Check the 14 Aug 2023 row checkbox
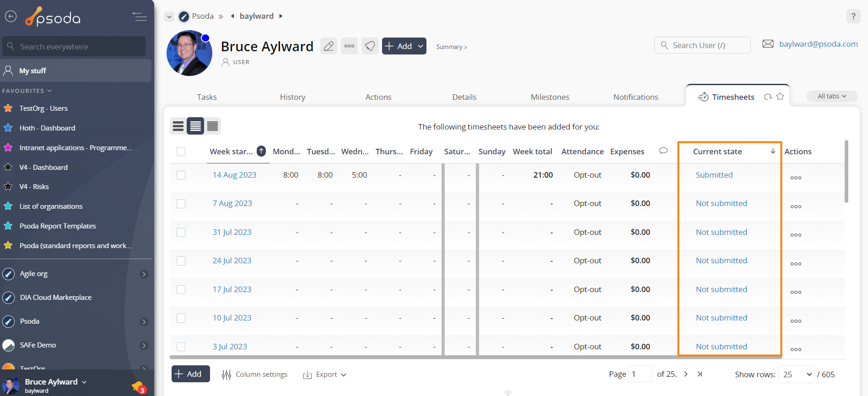This screenshot has width=868, height=396. pos(181,175)
